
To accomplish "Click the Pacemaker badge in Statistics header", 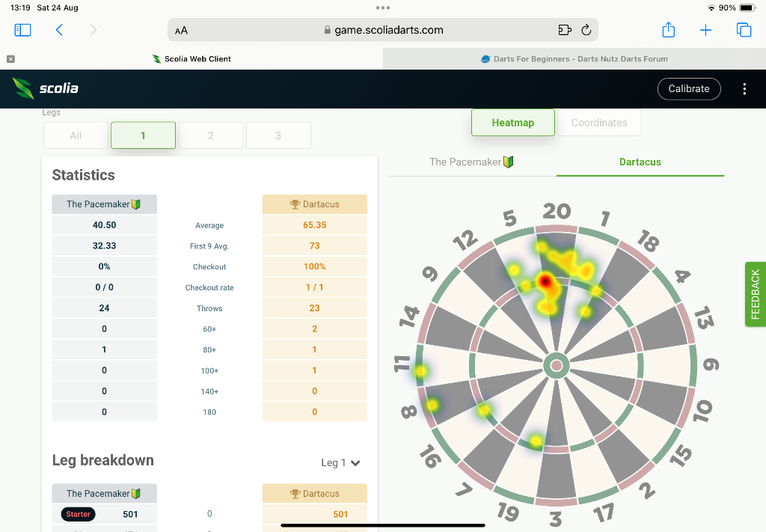I will pos(136,204).
